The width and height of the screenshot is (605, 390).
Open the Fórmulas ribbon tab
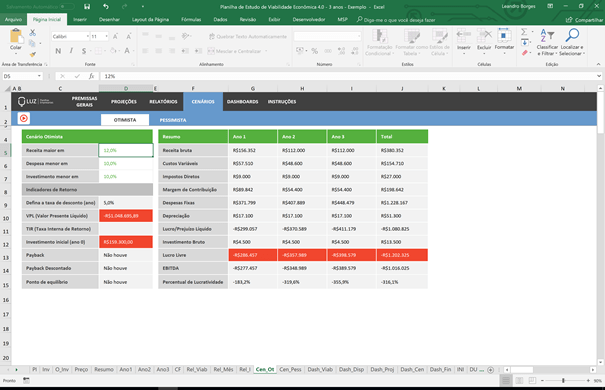pyautogui.click(x=191, y=19)
